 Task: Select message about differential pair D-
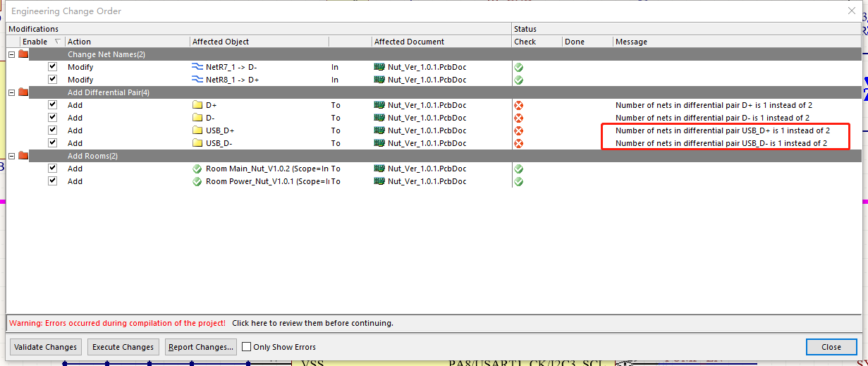click(712, 118)
